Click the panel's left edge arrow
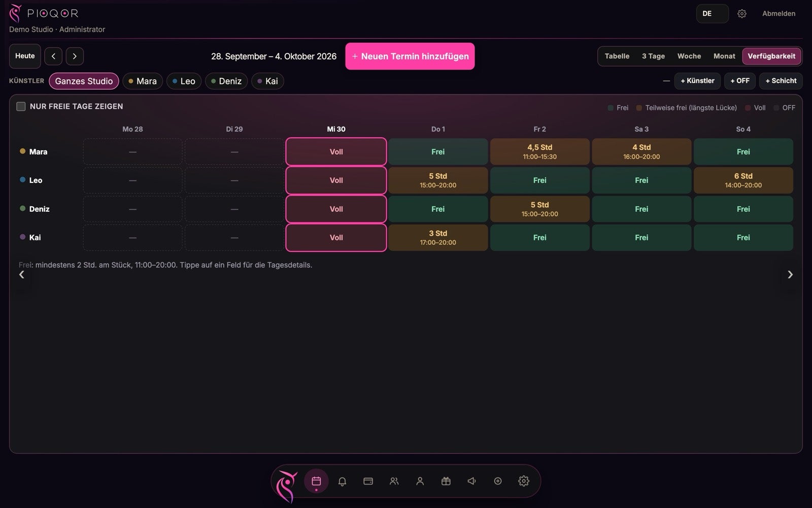This screenshot has height=508, width=812. tap(21, 274)
